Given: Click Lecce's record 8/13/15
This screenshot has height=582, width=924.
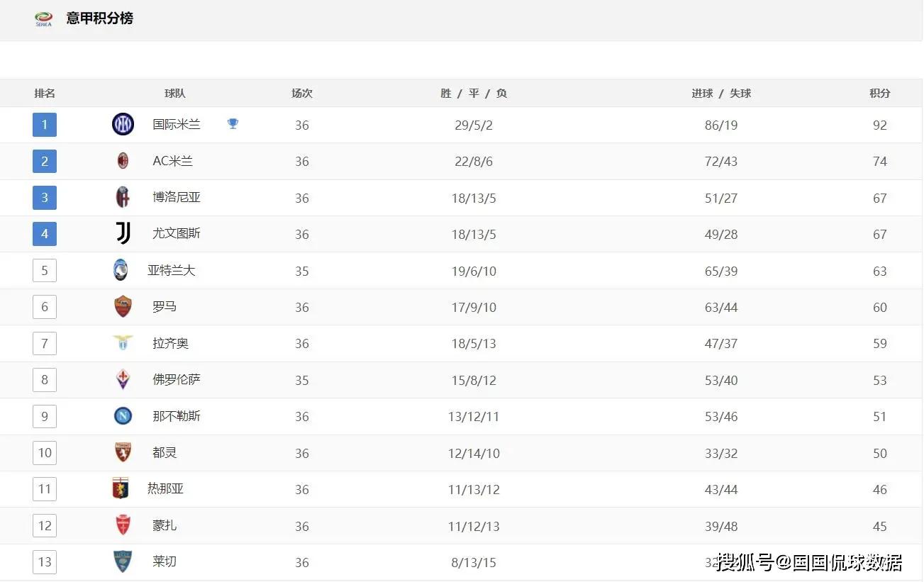Looking at the screenshot, I should [474, 563].
